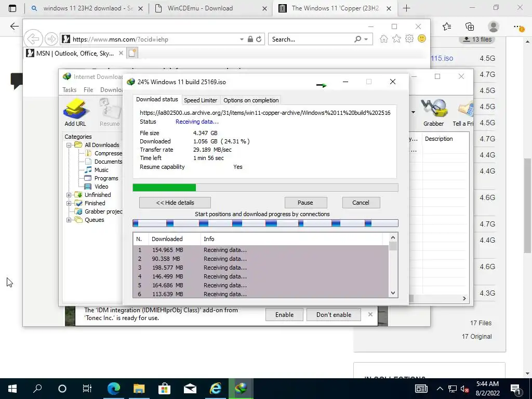Expand the Queues category
The image size is (532, 399).
69,220
